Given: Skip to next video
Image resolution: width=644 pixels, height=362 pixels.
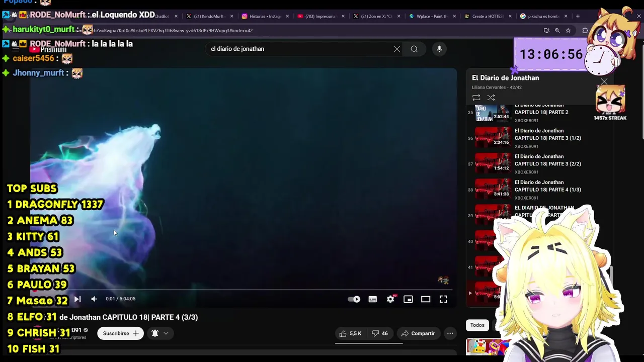Looking at the screenshot, I should pyautogui.click(x=77, y=299).
